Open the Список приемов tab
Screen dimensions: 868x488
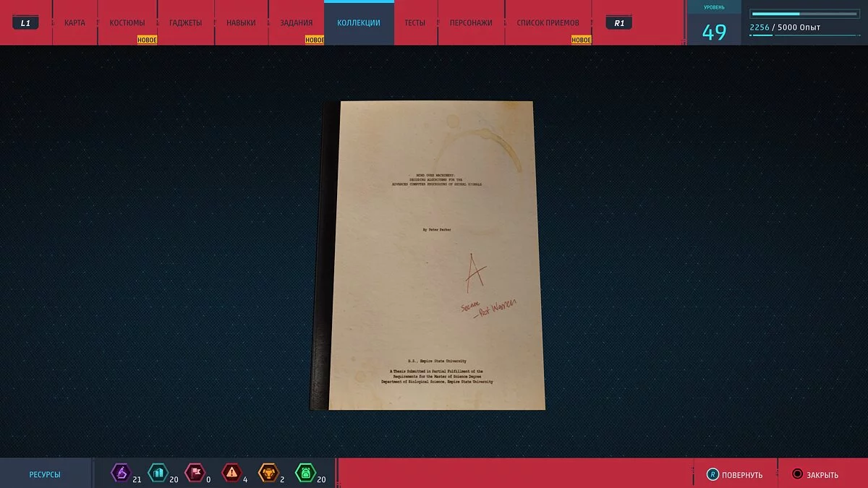[x=548, y=22]
